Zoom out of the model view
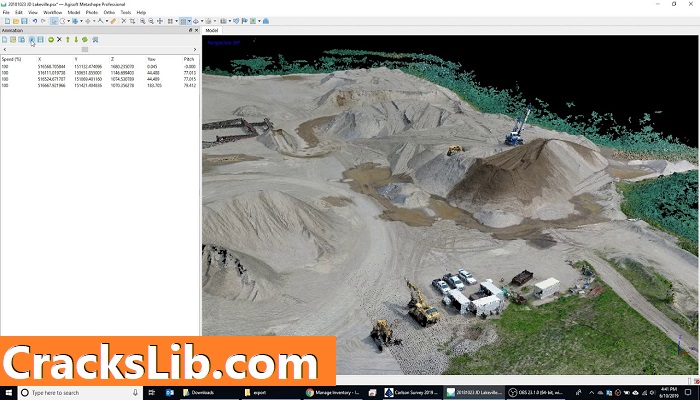Viewport: 700px width, 400px height. pos(151,21)
